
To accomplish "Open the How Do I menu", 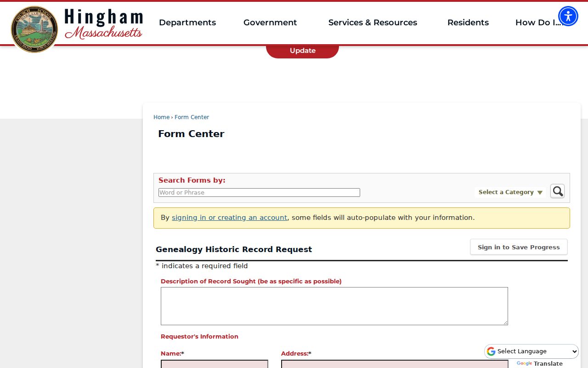I will coord(539,23).
